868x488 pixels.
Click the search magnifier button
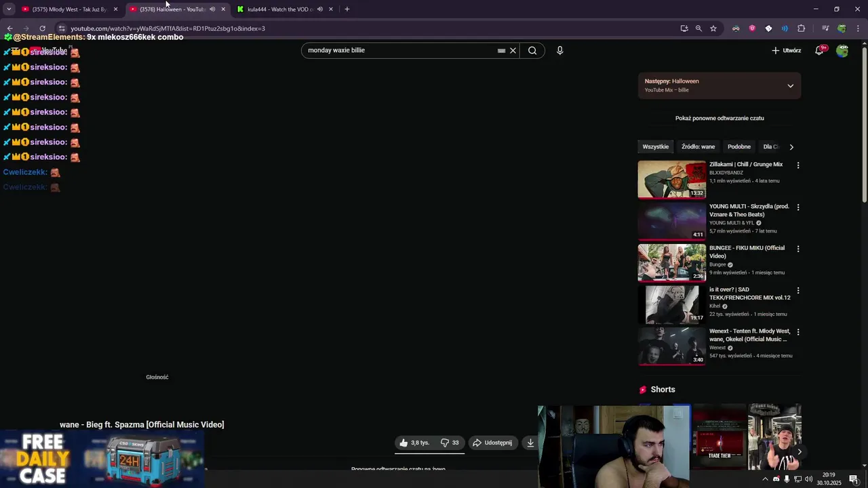(x=532, y=50)
